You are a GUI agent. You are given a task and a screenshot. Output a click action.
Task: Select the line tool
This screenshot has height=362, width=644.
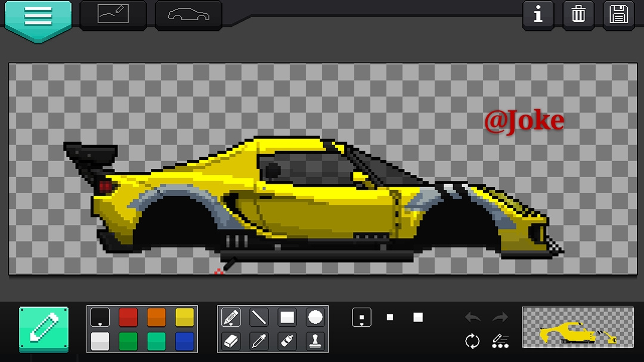(259, 318)
